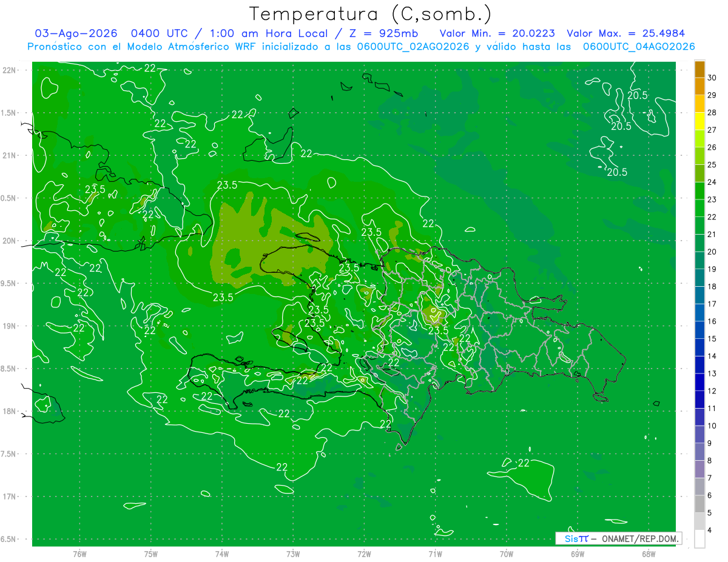Click the "Temperatura (C,somb.)" map title
This screenshot has width=728, height=562.
click(370, 14)
